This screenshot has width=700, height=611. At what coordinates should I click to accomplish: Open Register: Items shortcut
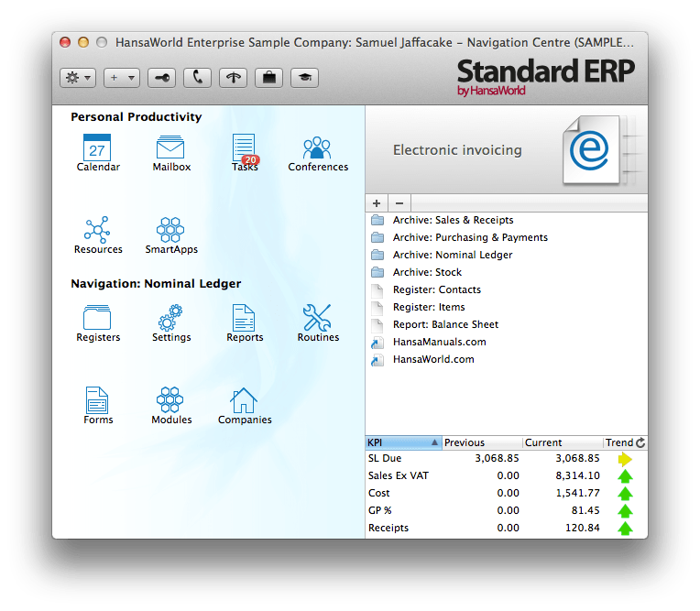tap(507, 307)
